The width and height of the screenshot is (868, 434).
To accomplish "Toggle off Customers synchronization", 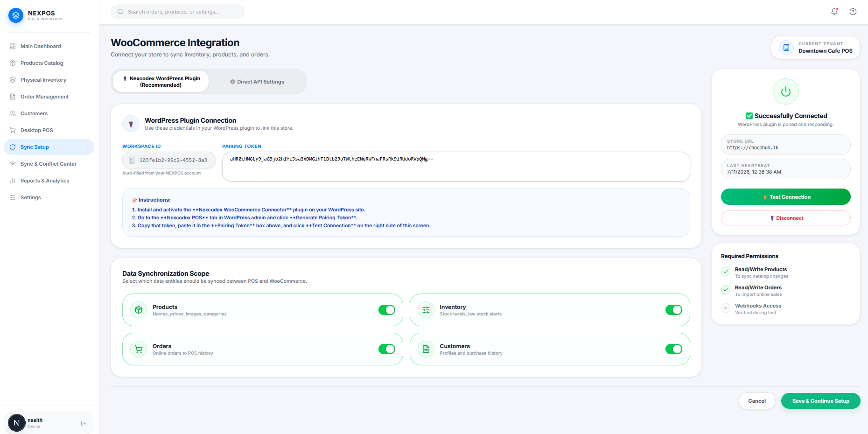I will (x=674, y=349).
